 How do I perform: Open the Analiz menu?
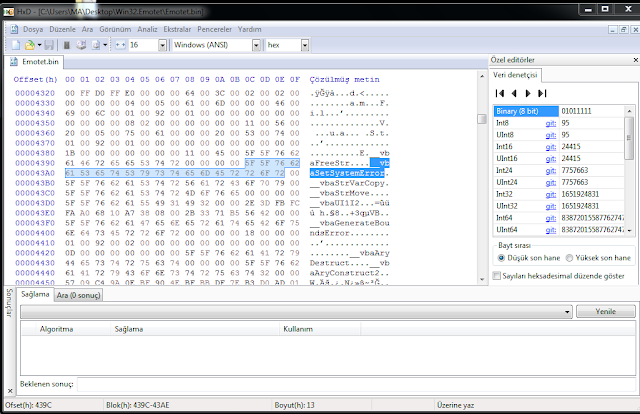tap(147, 29)
